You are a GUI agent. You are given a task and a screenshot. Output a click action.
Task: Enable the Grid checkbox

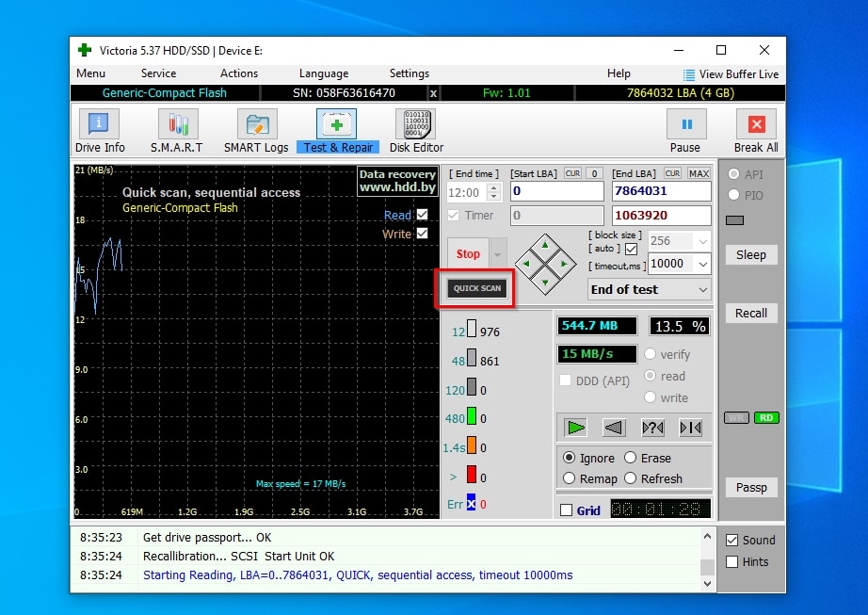pyautogui.click(x=566, y=510)
